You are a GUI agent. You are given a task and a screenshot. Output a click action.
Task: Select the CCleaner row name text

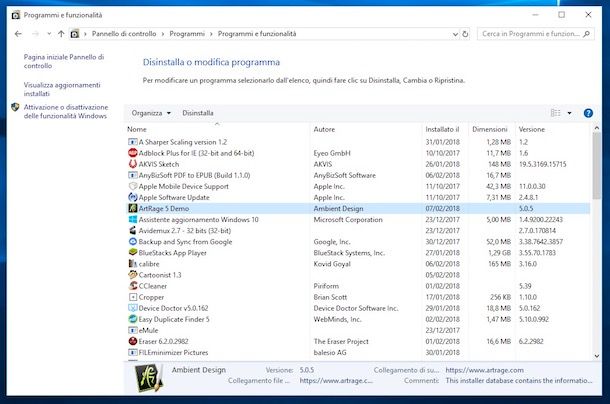[x=152, y=286]
